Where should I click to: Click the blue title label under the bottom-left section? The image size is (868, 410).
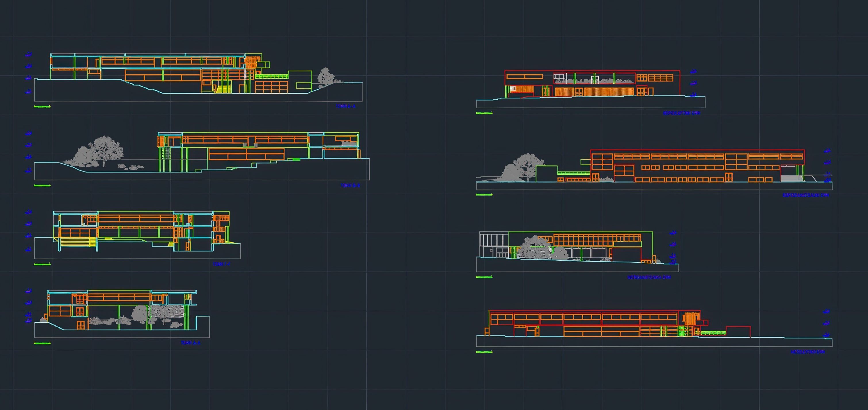tap(191, 343)
